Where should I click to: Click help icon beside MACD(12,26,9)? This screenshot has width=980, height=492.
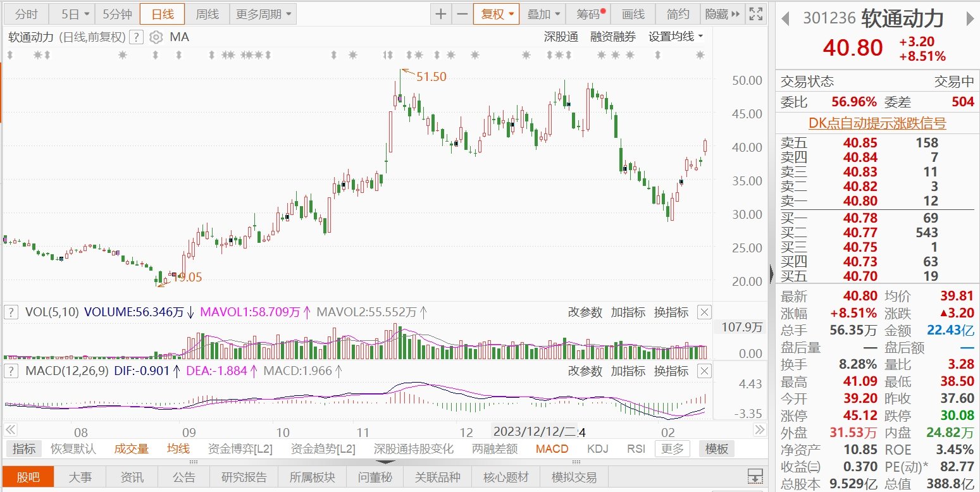[11, 371]
